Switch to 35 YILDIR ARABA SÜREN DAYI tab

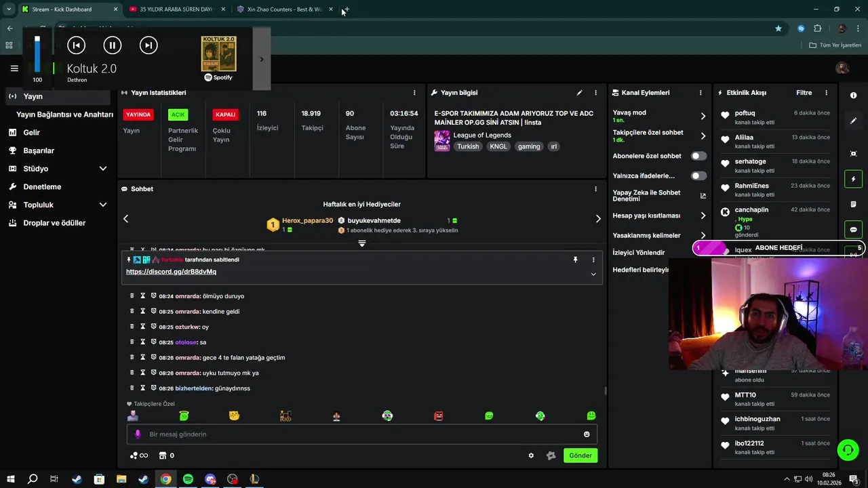click(x=175, y=9)
